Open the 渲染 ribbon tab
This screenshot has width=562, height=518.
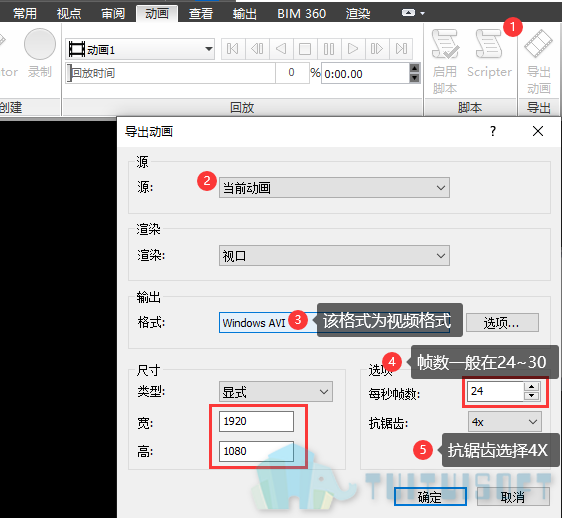[358, 14]
